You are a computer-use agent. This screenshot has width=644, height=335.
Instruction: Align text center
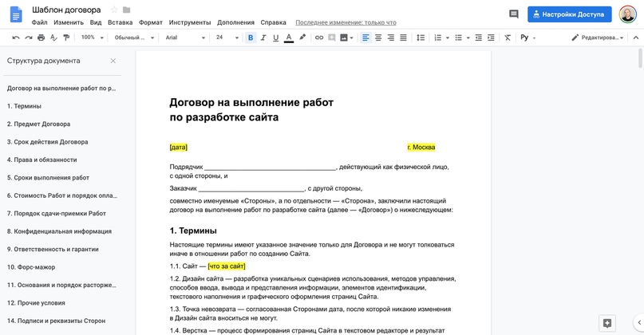(x=378, y=37)
